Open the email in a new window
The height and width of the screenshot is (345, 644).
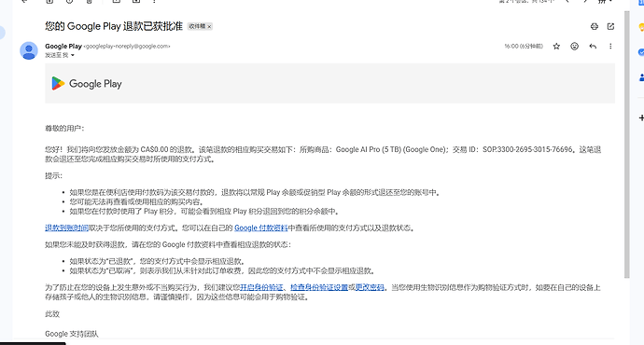[610, 27]
